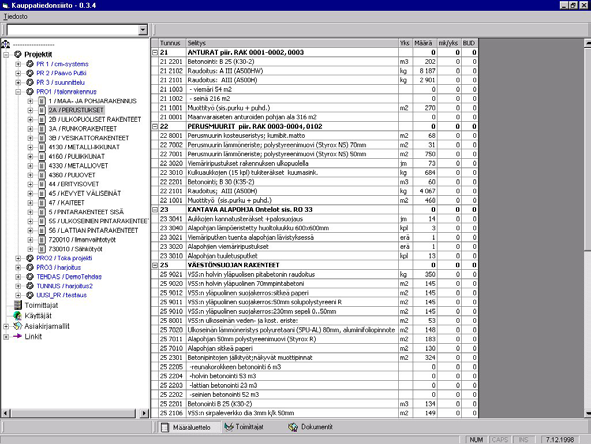This screenshot has height=444, width=591.
Task: Click the document icon of 730010 / Sähkötyöt
Action: (42, 249)
